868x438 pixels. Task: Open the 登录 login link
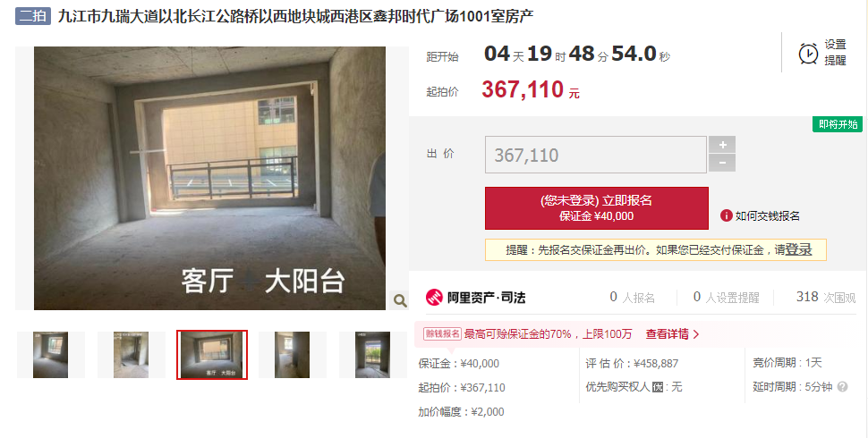[798, 250]
